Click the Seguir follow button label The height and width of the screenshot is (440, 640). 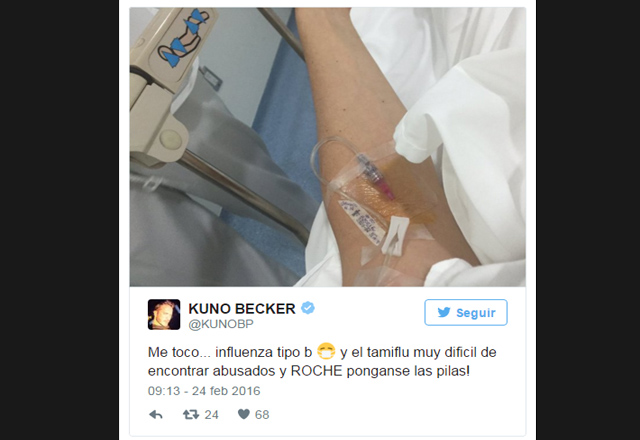pos(476,313)
